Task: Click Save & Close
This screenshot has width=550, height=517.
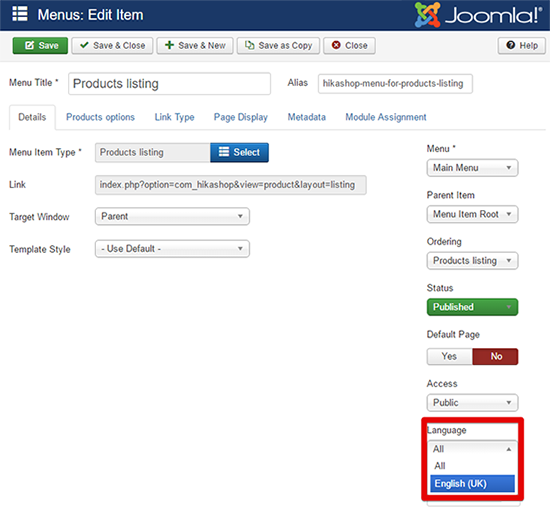Action: pyautogui.click(x=112, y=46)
